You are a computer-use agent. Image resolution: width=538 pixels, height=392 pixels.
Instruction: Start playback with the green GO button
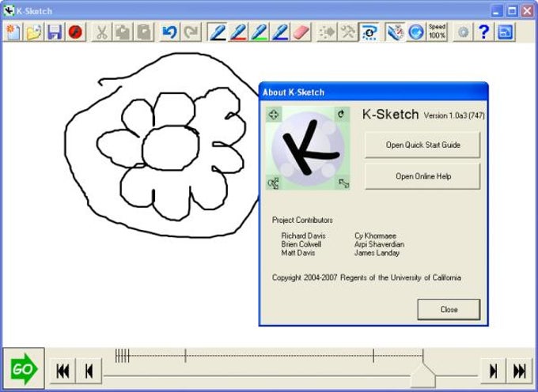pos(24,369)
